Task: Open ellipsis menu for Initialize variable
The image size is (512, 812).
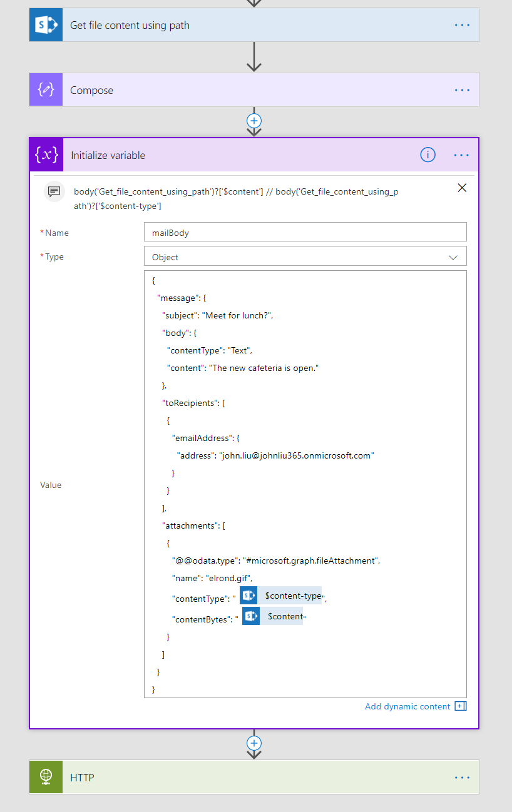Action: (x=461, y=155)
